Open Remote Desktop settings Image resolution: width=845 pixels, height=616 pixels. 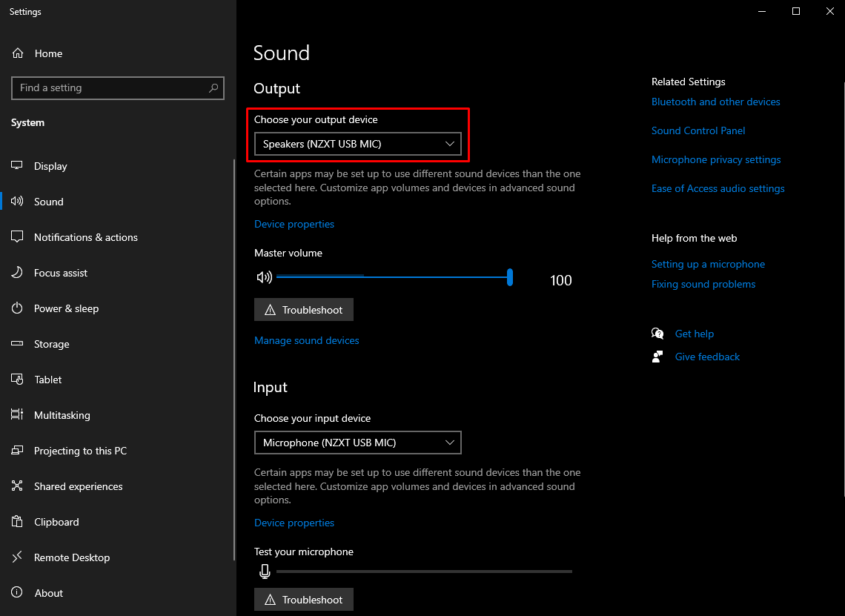[117, 557]
